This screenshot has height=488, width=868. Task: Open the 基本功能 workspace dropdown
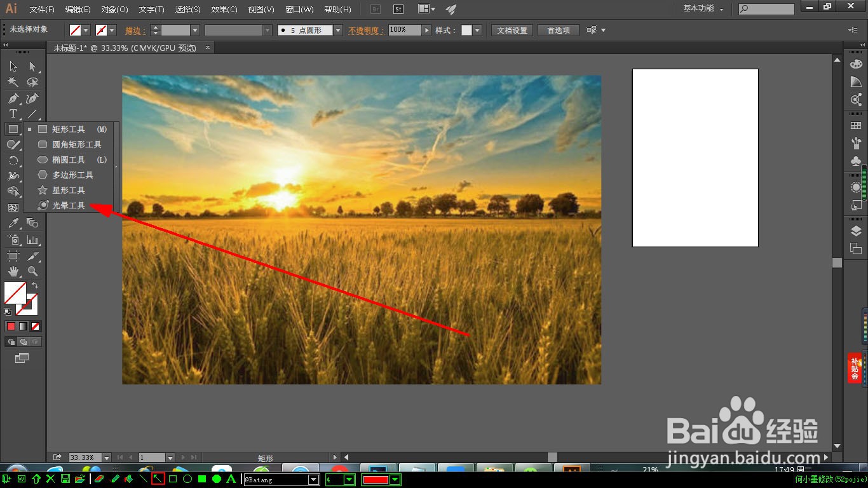[703, 9]
